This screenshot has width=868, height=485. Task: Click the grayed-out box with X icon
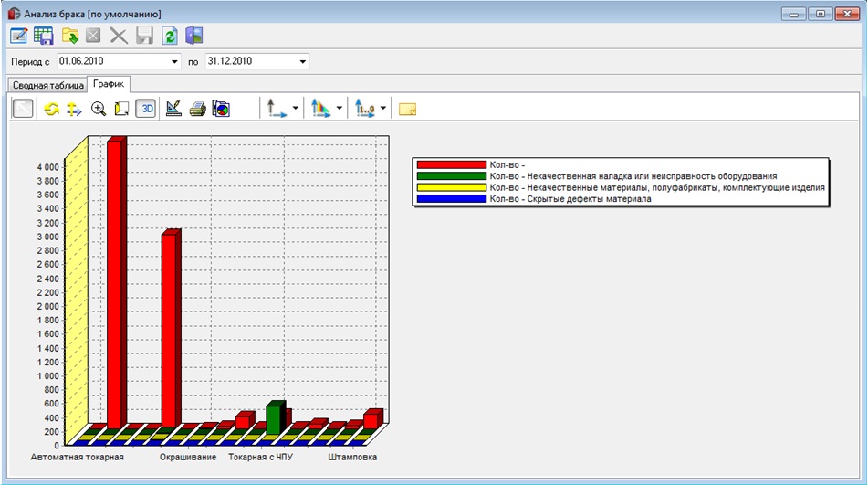[93, 36]
